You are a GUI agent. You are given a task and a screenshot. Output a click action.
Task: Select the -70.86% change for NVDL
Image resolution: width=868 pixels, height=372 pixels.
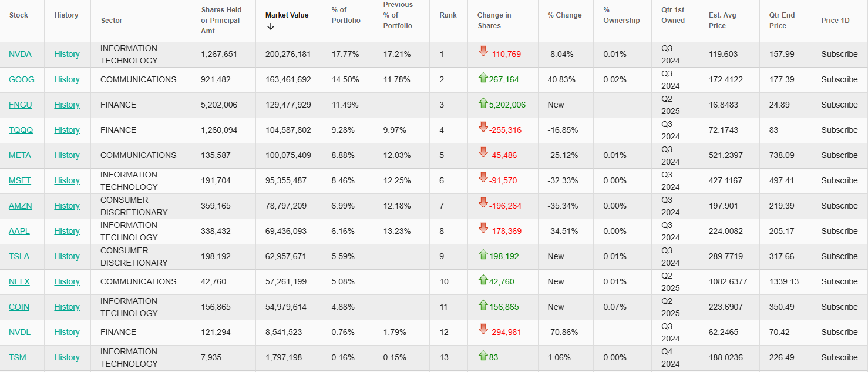[x=563, y=332]
